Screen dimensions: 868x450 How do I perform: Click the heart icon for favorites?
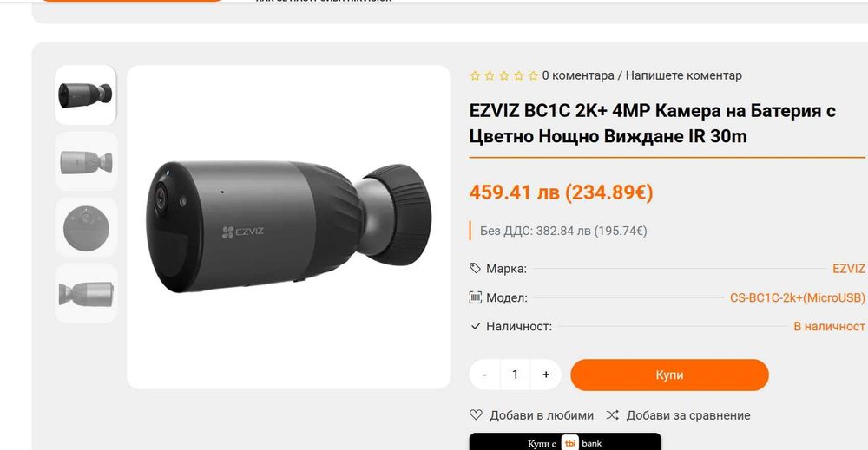(x=476, y=414)
